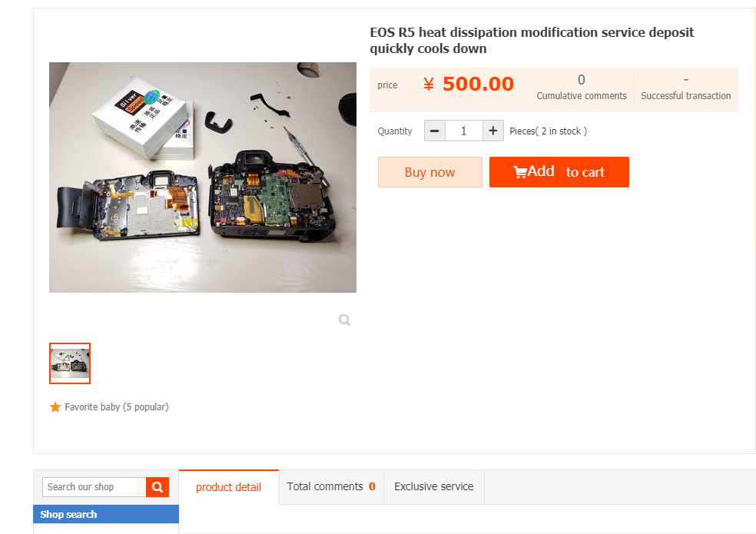Click the orange search button in shop search
The width and height of the screenshot is (756, 534).
(157, 486)
